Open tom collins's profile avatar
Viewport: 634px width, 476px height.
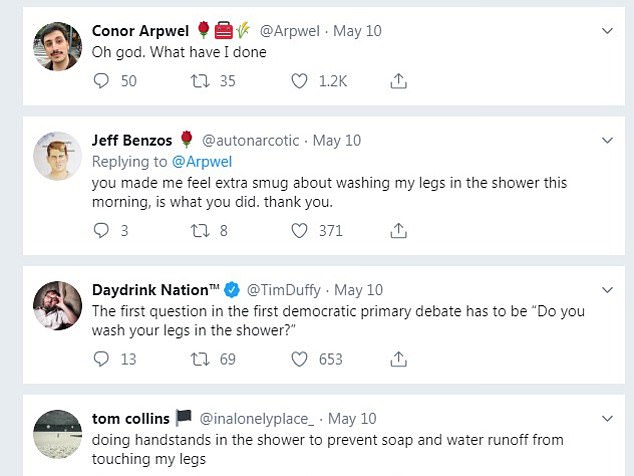tap(57, 435)
